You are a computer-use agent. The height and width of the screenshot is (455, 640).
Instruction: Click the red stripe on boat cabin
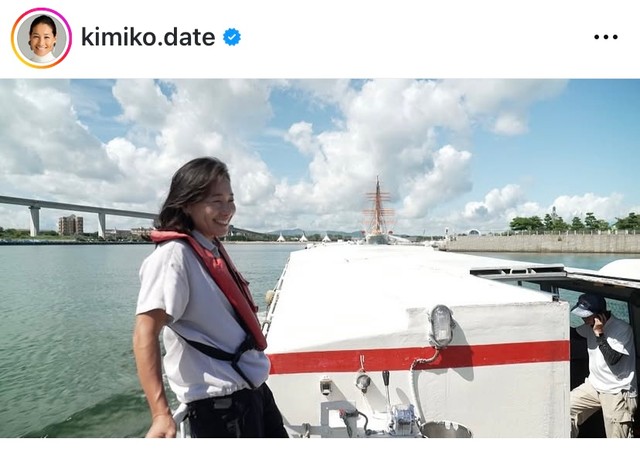click(418, 357)
